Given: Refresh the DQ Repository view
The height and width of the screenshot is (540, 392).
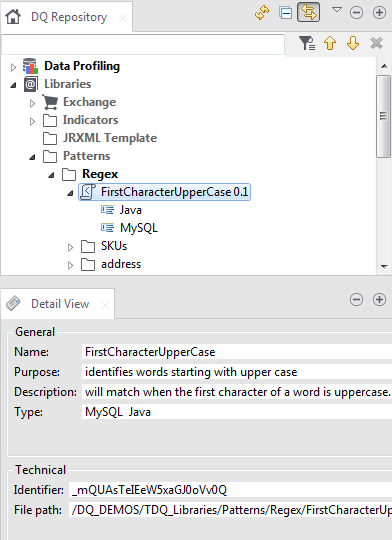Looking at the screenshot, I should point(262,13).
